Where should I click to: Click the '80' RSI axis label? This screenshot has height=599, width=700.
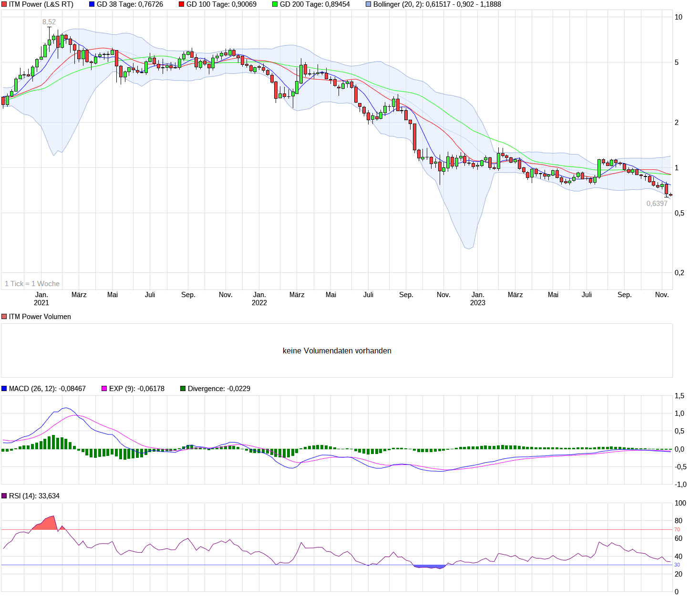click(x=679, y=521)
